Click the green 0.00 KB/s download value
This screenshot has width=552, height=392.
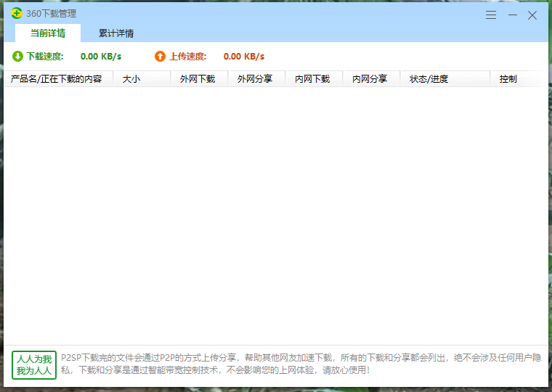(101, 57)
